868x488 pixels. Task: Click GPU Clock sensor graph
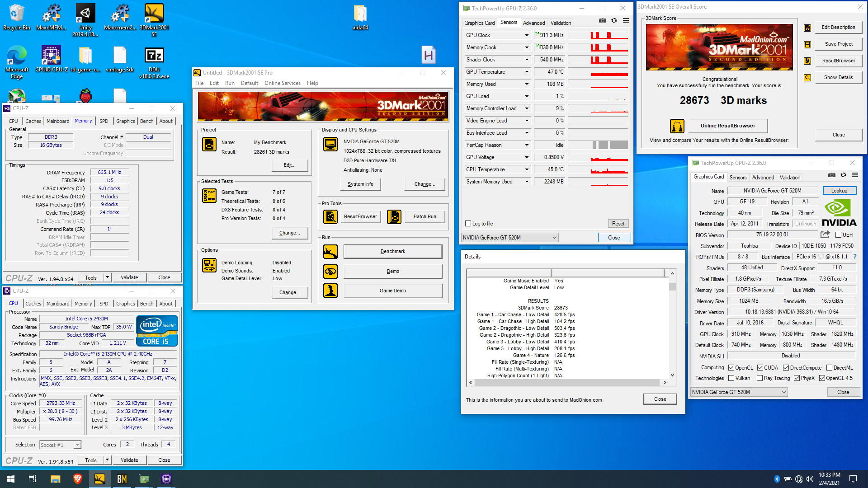pos(598,35)
